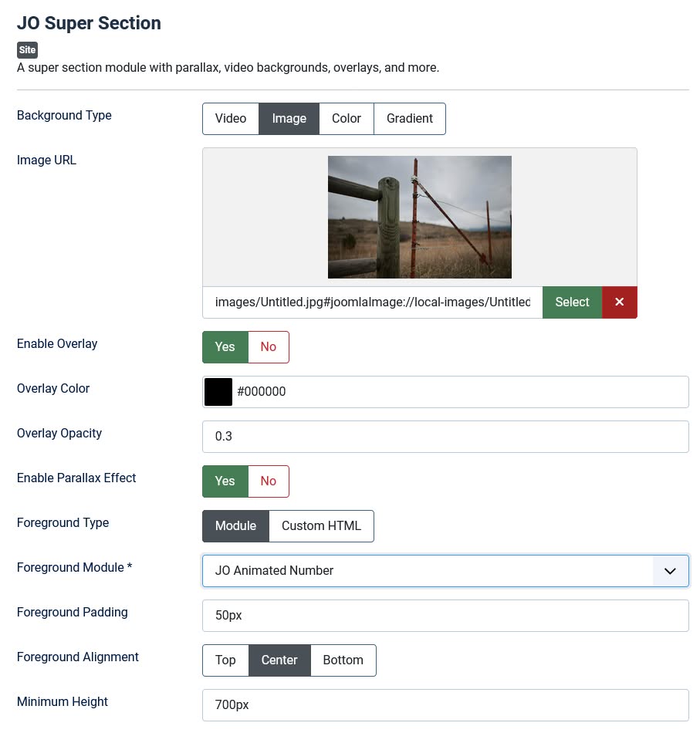700x743 pixels.
Task: Open the Foreground Module dropdown chevron
Action: point(670,571)
